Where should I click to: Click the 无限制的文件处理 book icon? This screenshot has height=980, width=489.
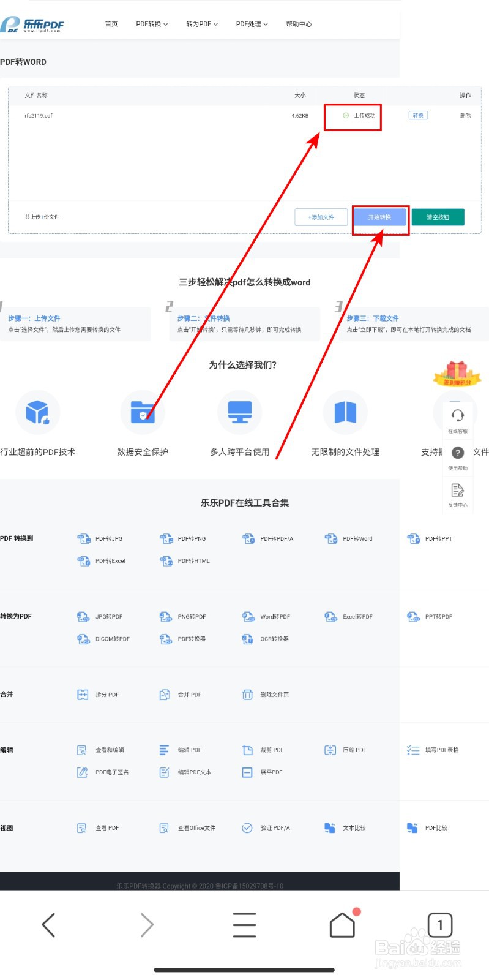(x=345, y=412)
